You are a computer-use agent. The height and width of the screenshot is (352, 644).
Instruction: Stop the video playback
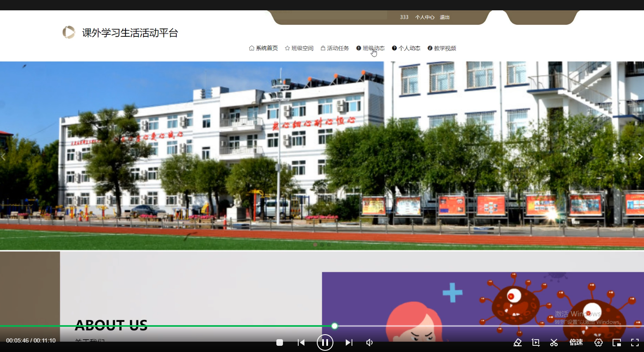tap(280, 342)
